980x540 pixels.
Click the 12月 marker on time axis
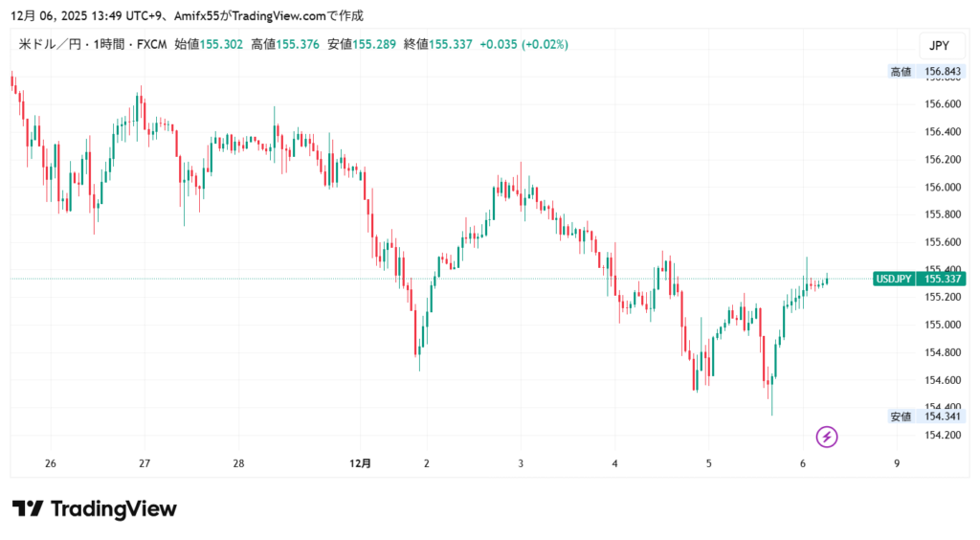(361, 463)
